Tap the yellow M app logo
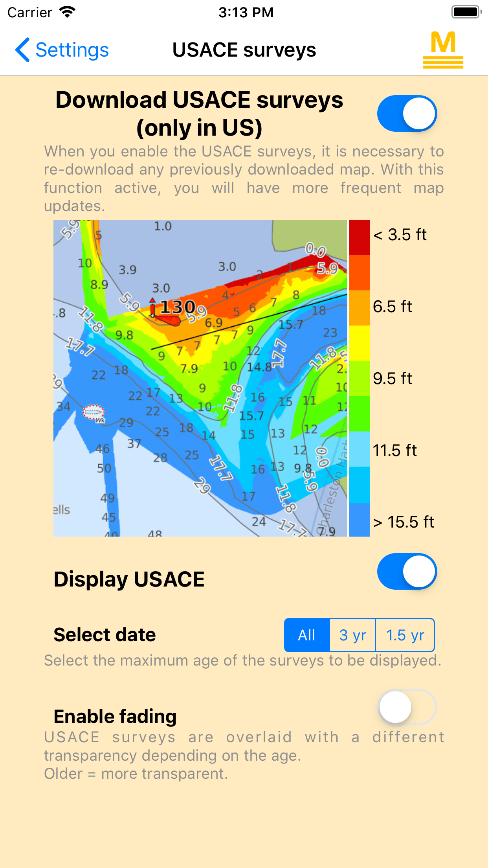This screenshot has height=868, width=488. (443, 50)
